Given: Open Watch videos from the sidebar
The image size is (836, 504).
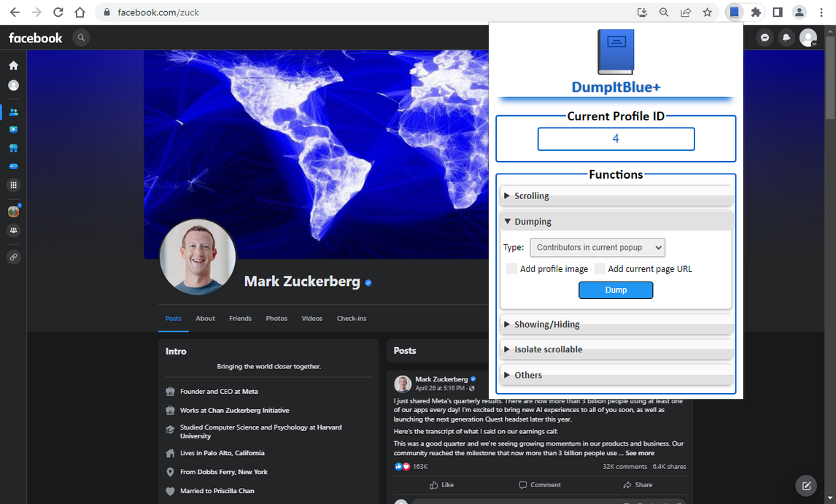Looking at the screenshot, I should point(13,130).
